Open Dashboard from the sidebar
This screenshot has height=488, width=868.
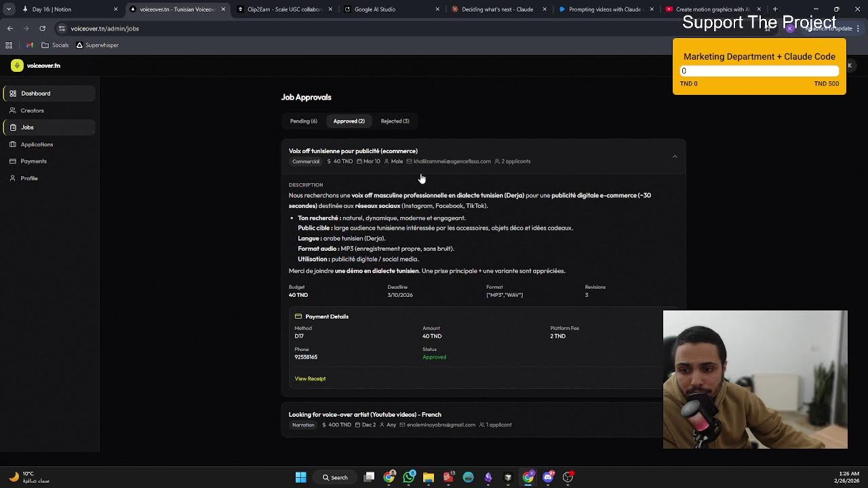[49, 94]
